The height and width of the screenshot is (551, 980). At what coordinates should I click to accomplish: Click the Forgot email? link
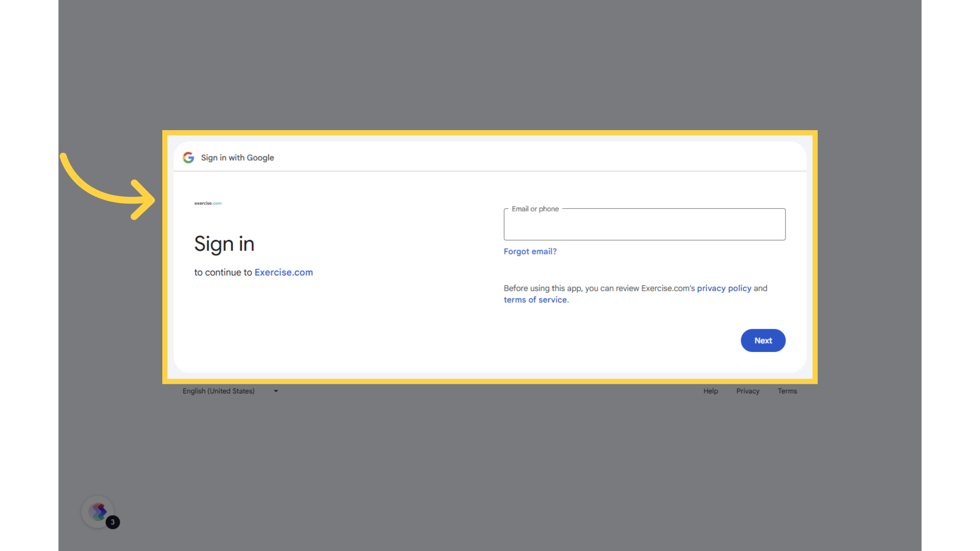click(530, 252)
